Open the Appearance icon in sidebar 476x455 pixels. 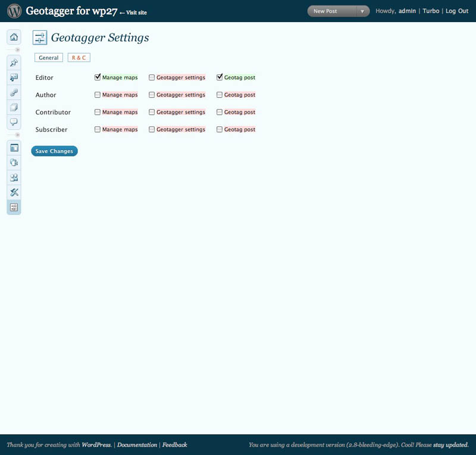tap(14, 148)
